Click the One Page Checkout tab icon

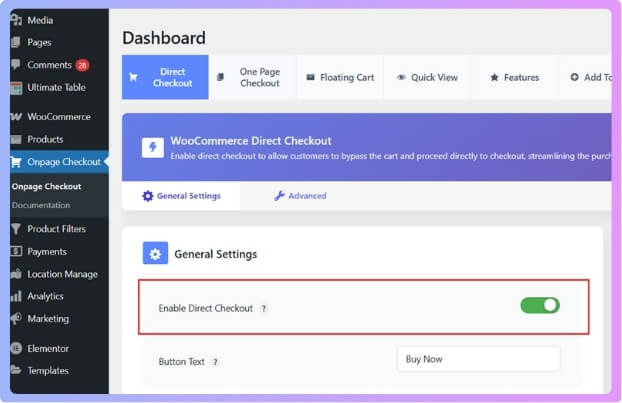[221, 77]
